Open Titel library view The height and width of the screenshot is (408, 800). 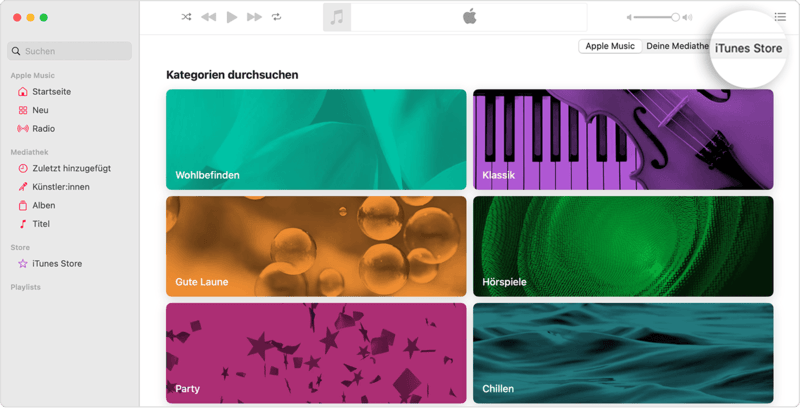41,224
